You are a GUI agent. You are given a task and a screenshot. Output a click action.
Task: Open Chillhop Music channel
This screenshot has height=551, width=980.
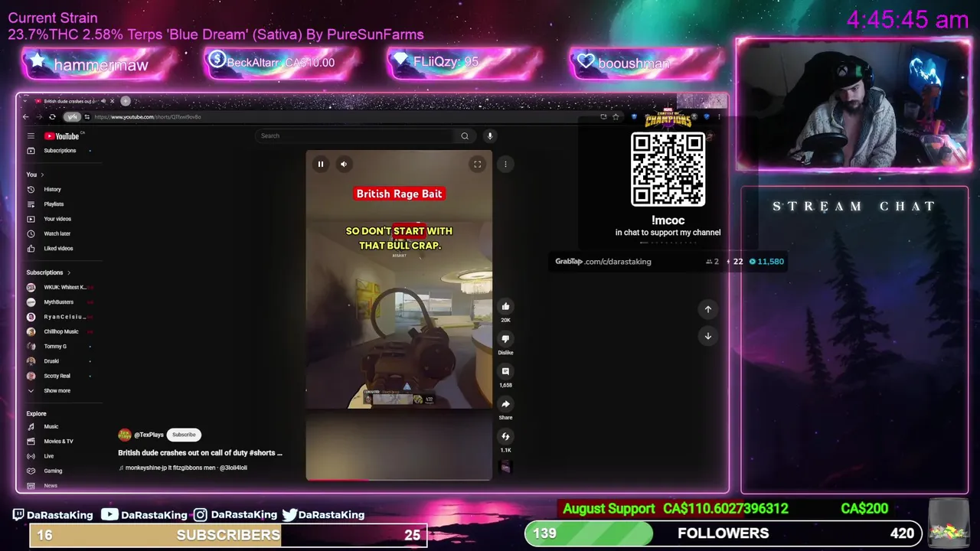point(60,331)
